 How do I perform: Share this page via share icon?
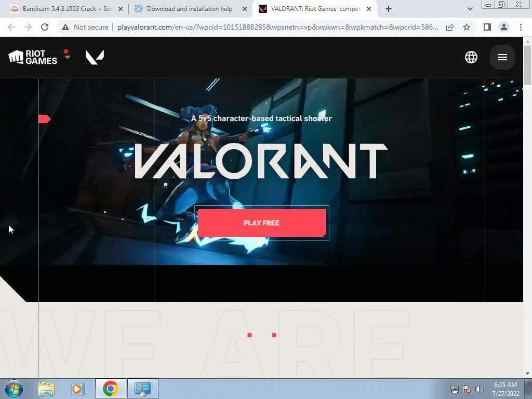pos(450,27)
